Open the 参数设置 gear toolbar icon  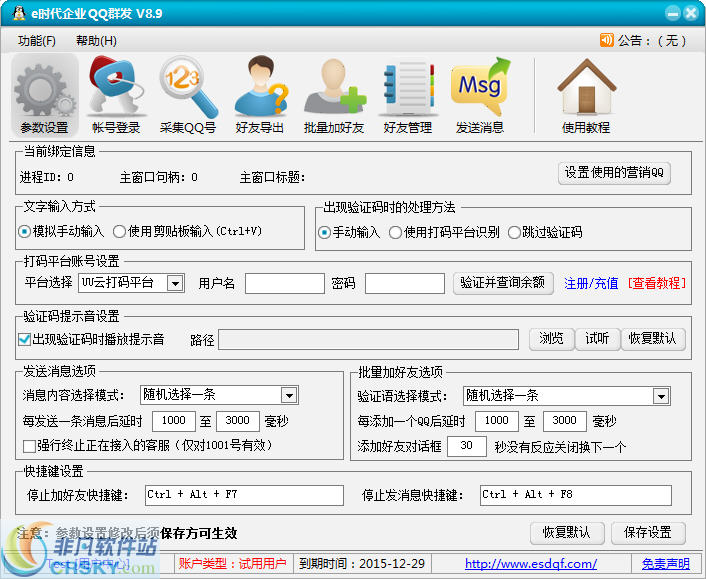coord(44,95)
